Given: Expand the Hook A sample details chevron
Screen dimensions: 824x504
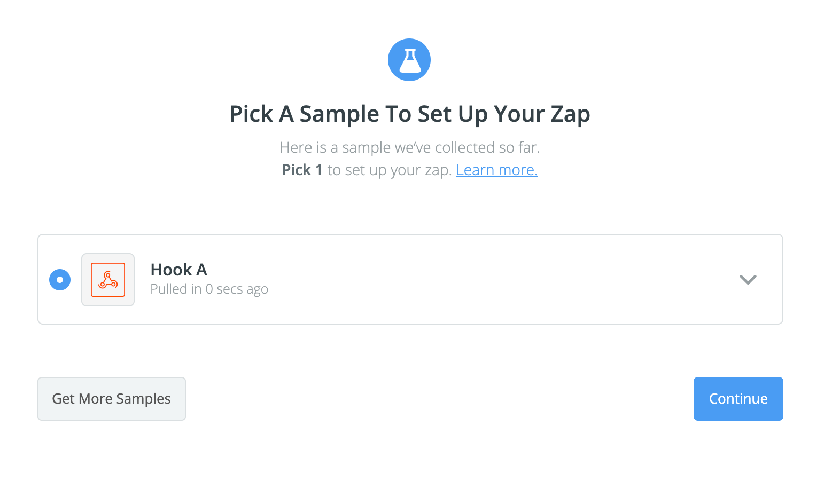Looking at the screenshot, I should (748, 279).
